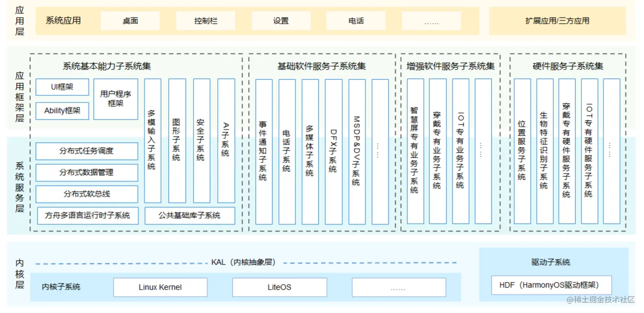644x313 pixels.
Task: Open the 方舟多语言运行时子系统 block
Action: (x=87, y=216)
